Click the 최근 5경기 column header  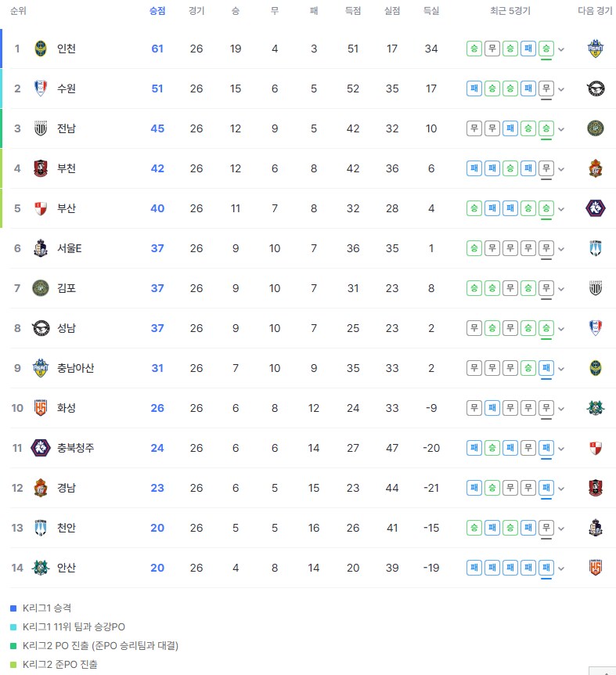(510, 11)
